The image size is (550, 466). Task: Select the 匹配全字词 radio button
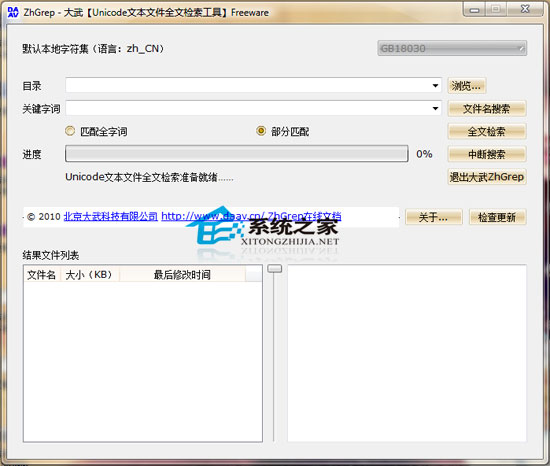pos(70,131)
